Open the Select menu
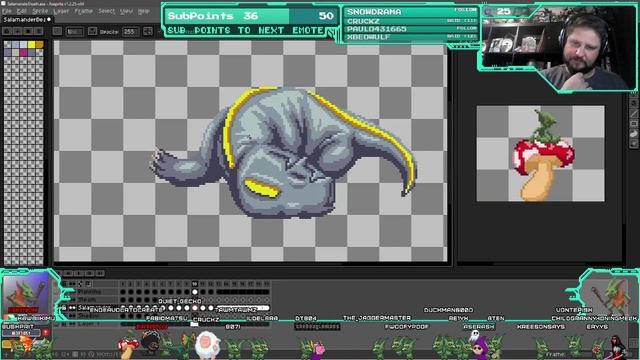Image resolution: width=640 pixels, height=360 pixels. [107, 11]
